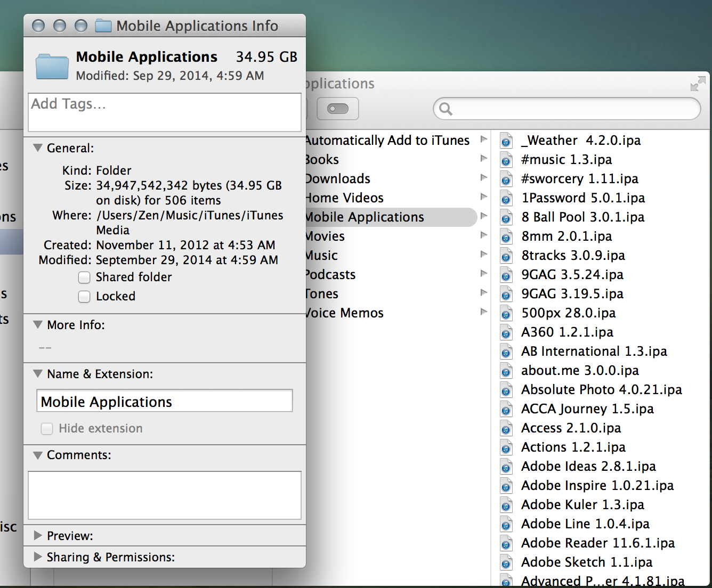Image resolution: width=712 pixels, height=588 pixels.
Task: Select file 1Password 5.0.1.ipa
Action: click(x=583, y=198)
